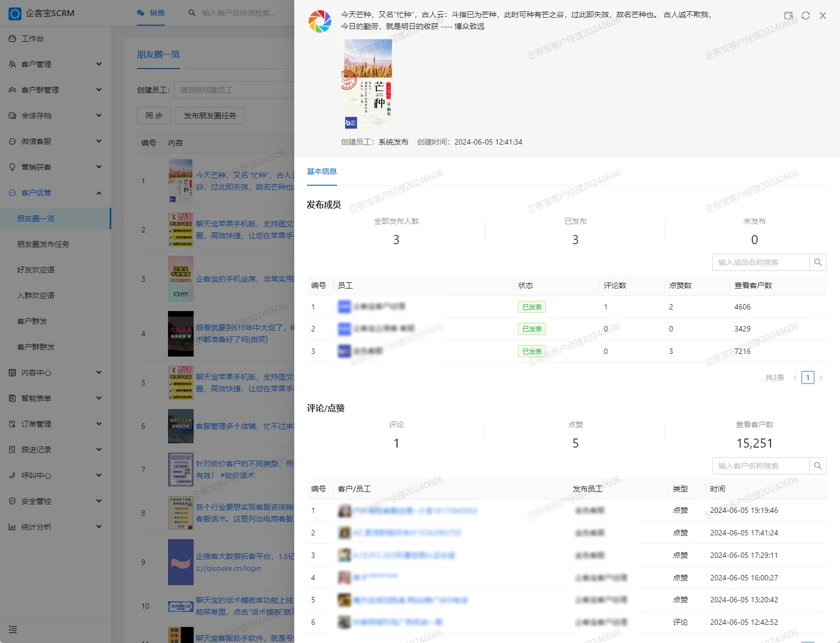Image resolution: width=840 pixels, height=643 pixels.
Task: Expand 营销获客 sidebar menu
Action: click(x=56, y=167)
